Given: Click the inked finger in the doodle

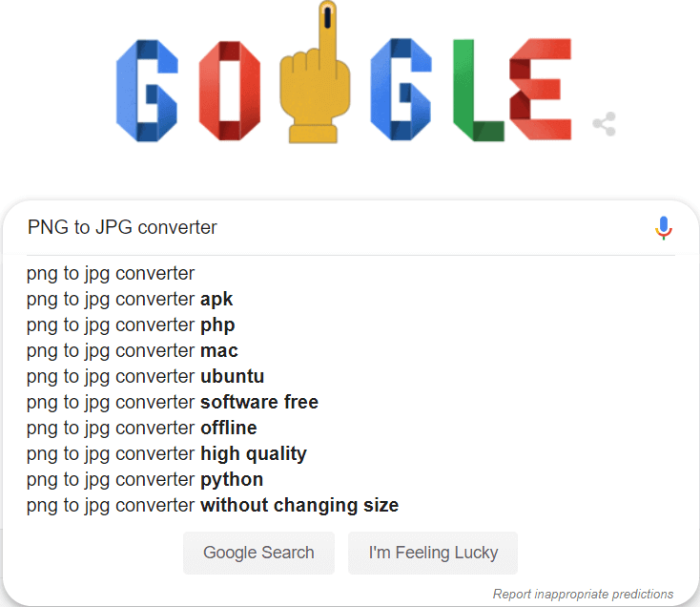Looking at the screenshot, I should tap(311, 86).
